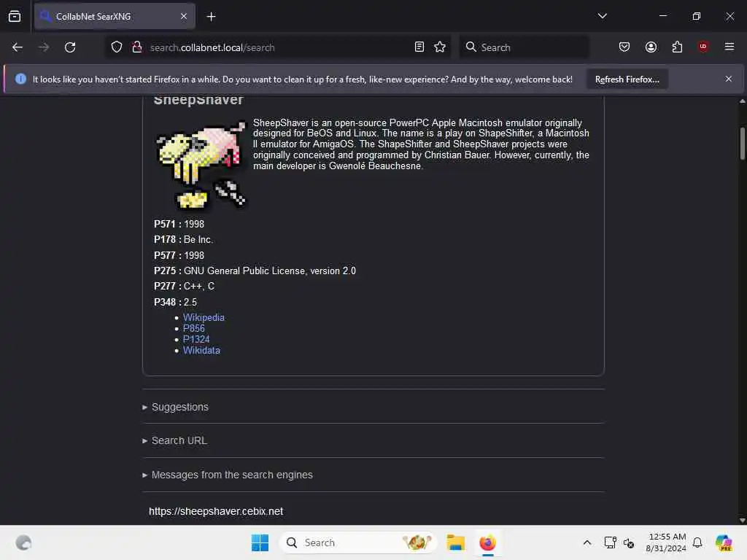This screenshot has width=747, height=560.
Task: Open the Wikidata link
Action: coord(201,350)
